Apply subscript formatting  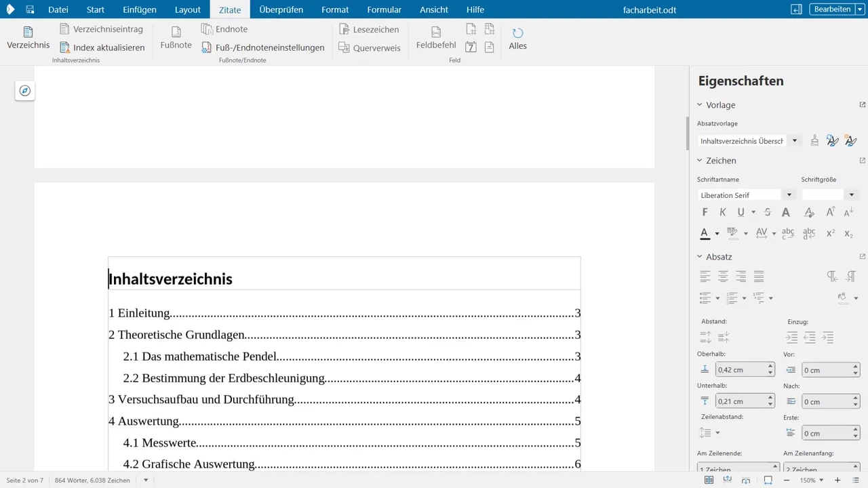pos(848,233)
